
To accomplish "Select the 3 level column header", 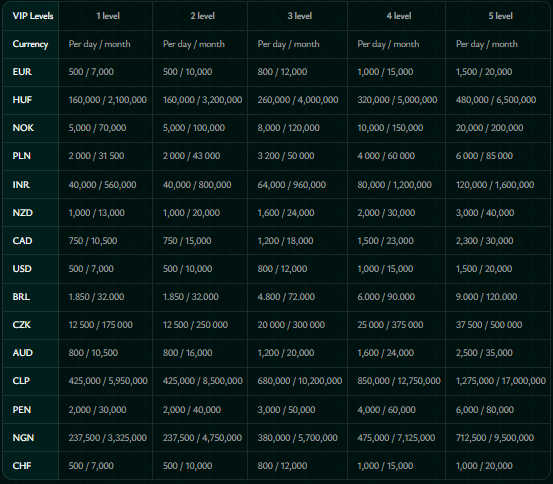I will coord(299,16).
